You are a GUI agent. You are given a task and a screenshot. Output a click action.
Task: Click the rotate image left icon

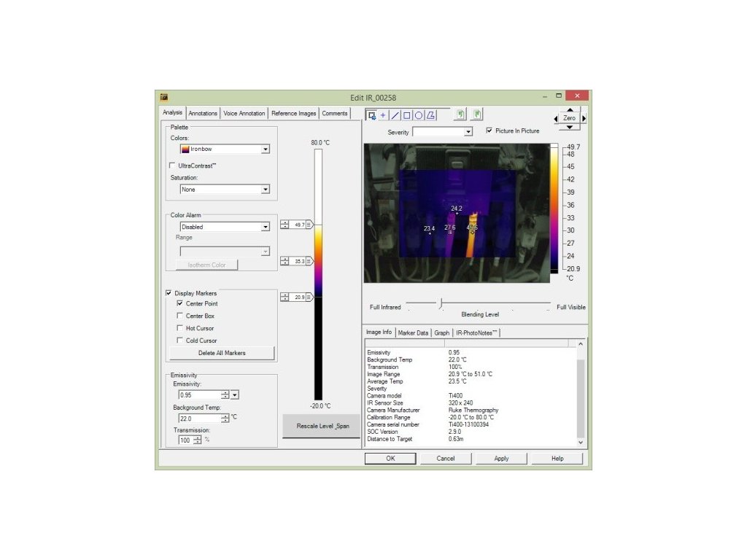click(x=460, y=114)
